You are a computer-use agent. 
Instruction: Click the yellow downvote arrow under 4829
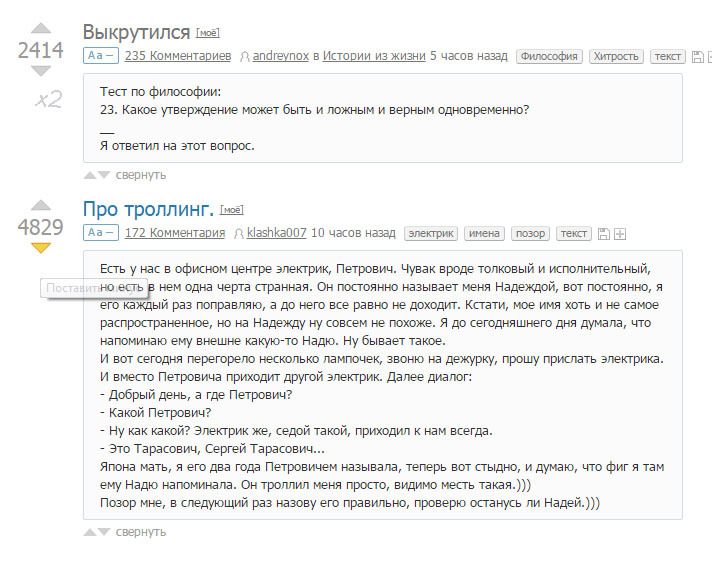(x=41, y=248)
